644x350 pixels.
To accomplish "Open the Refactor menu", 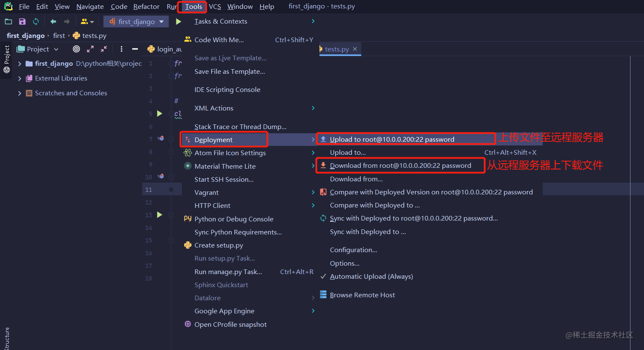I will [x=146, y=7].
